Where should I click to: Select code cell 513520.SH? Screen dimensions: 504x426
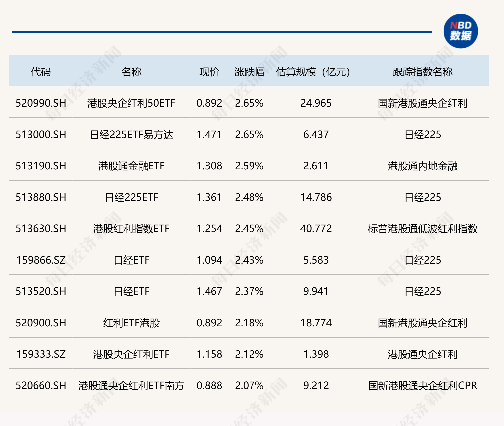tap(41, 291)
